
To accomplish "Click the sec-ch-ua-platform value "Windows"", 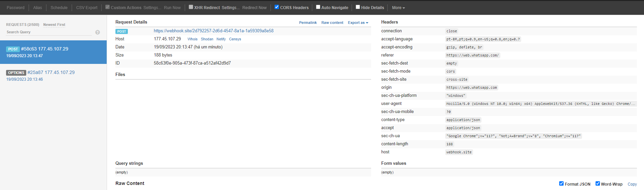I will [x=456, y=96].
